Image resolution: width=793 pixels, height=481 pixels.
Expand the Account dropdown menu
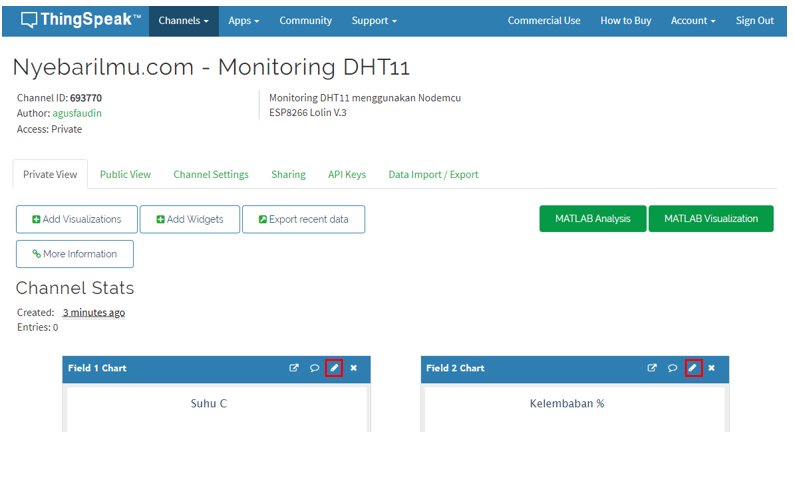pos(693,21)
